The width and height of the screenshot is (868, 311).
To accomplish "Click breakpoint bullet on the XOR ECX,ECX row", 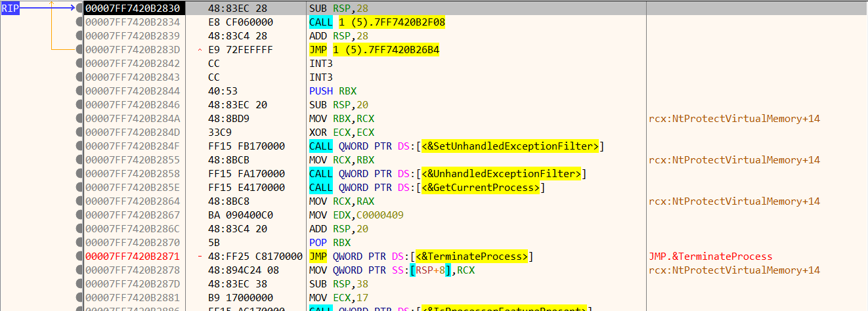I will pos(79,133).
